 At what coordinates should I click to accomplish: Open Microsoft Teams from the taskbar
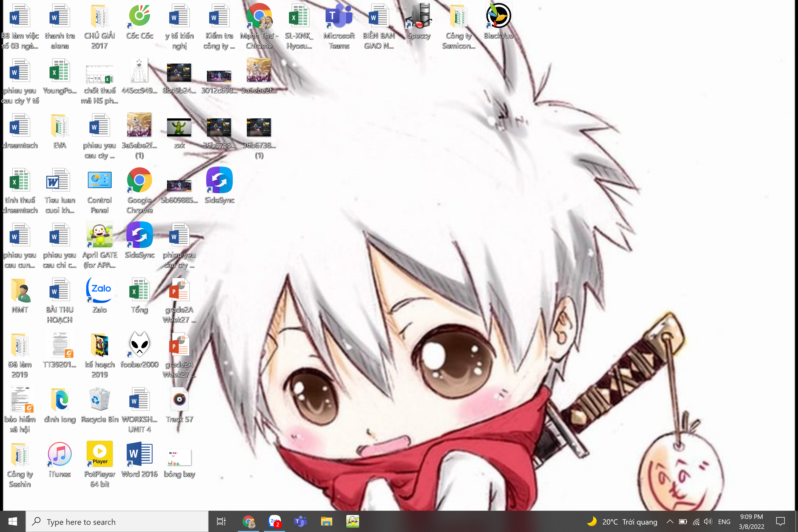coord(301,521)
